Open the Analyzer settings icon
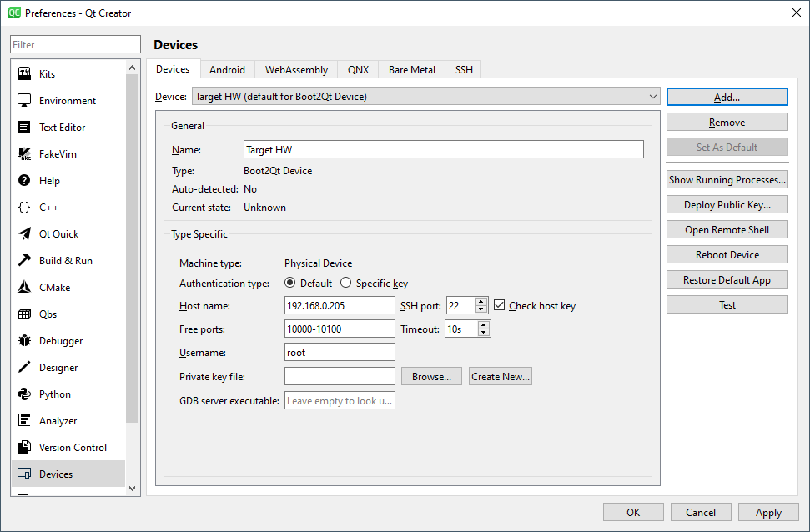 click(24, 421)
